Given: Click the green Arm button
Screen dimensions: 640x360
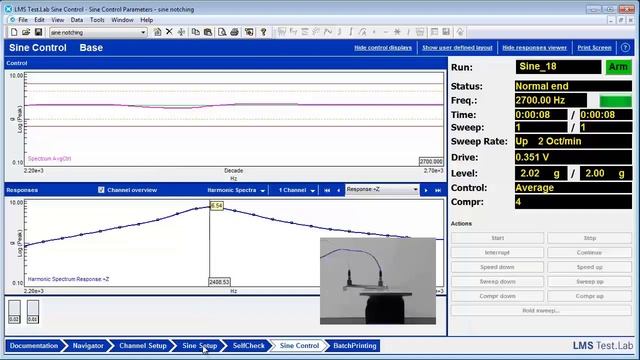Looking at the screenshot, I should coord(618,67).
